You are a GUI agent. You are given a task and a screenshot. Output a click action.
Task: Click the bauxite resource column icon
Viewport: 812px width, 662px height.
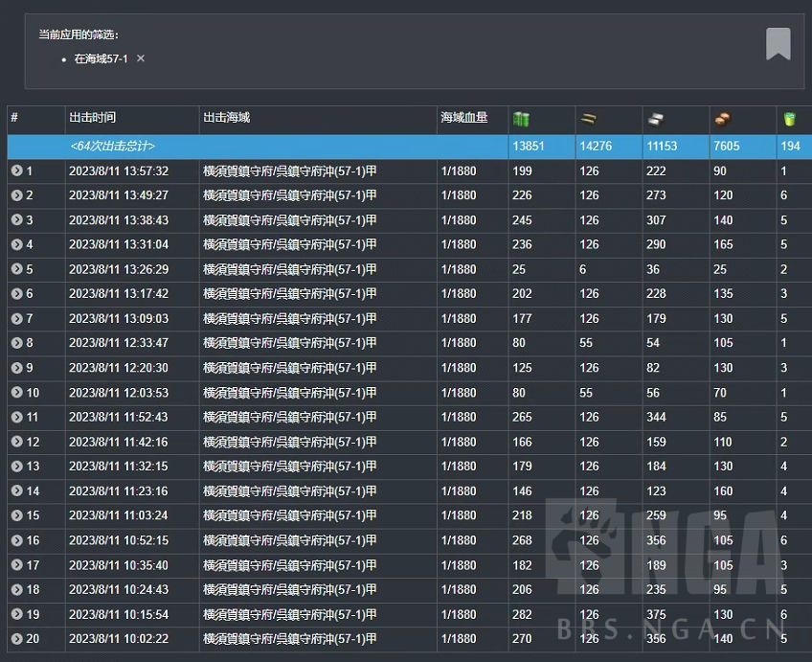pos(723,120)
